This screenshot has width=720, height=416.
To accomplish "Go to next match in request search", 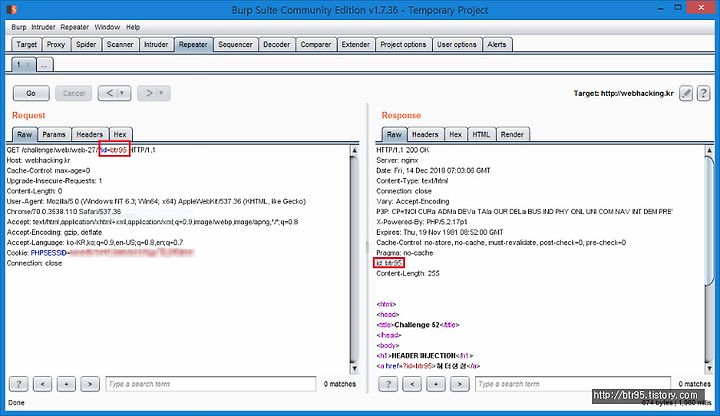I will point(90,384).
